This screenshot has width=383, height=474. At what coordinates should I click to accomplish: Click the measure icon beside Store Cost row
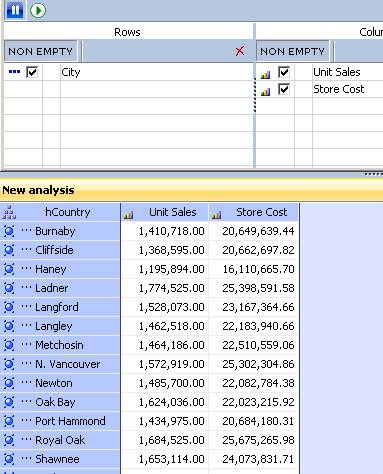[x=265, y=92]
